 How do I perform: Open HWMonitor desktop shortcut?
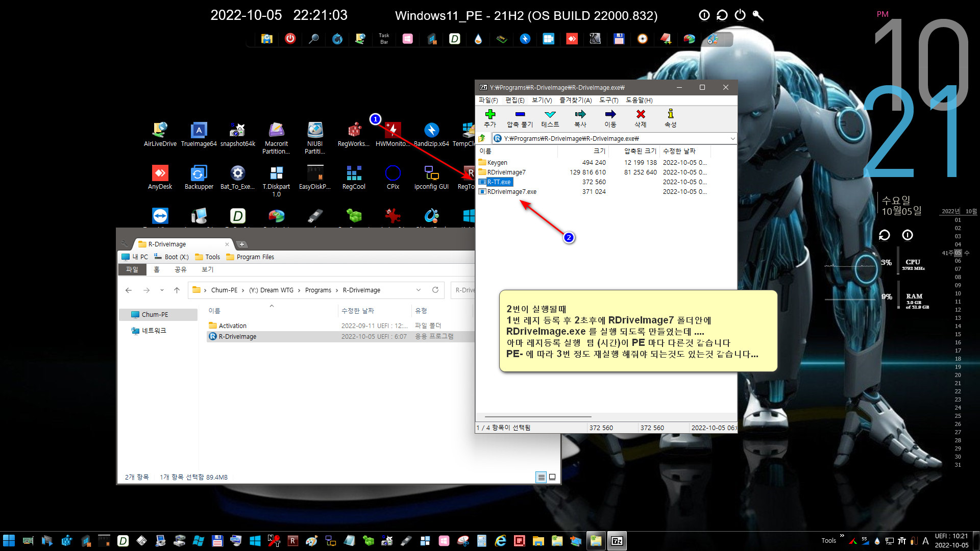393,135
